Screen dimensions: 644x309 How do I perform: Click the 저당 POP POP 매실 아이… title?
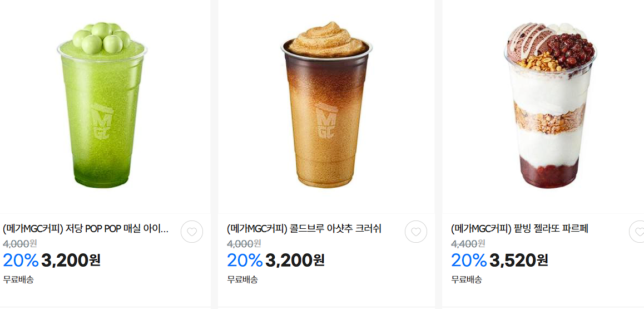[x=86, y=229]
